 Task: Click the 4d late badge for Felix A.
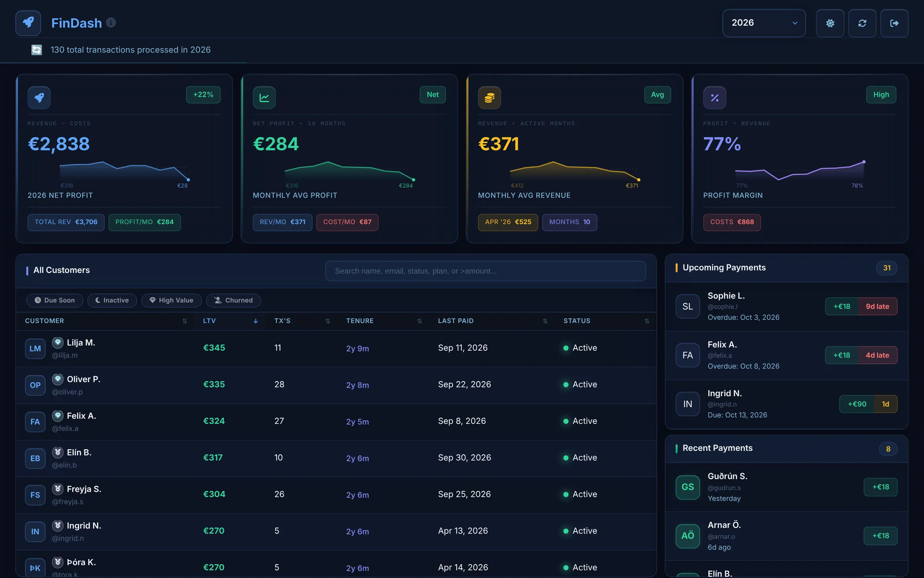(877, 355)
